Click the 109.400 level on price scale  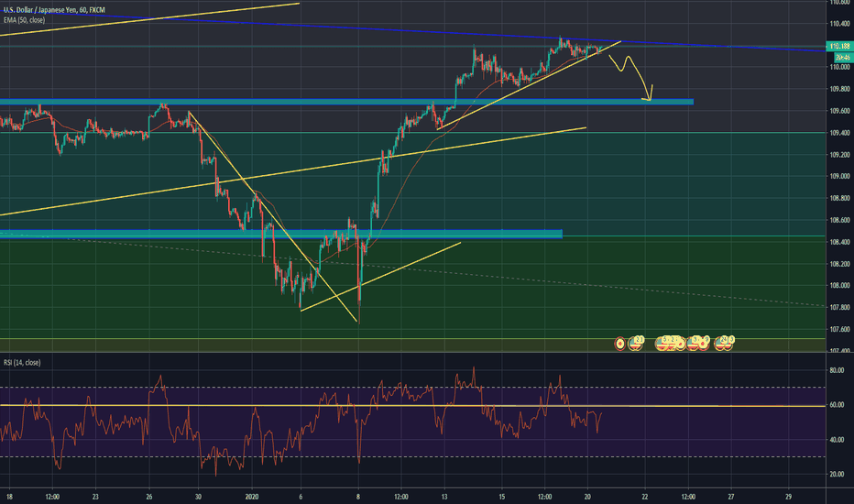pos(839,133)
